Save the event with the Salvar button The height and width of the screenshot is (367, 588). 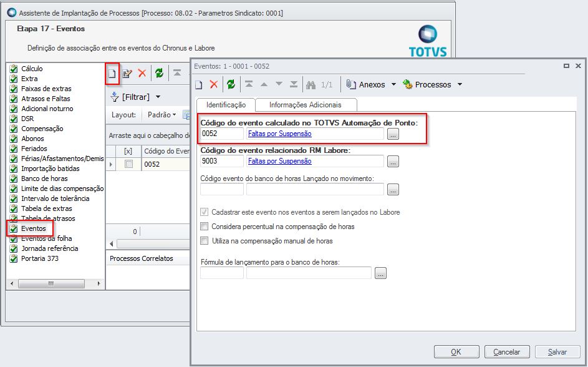click(x=557, y=351)
